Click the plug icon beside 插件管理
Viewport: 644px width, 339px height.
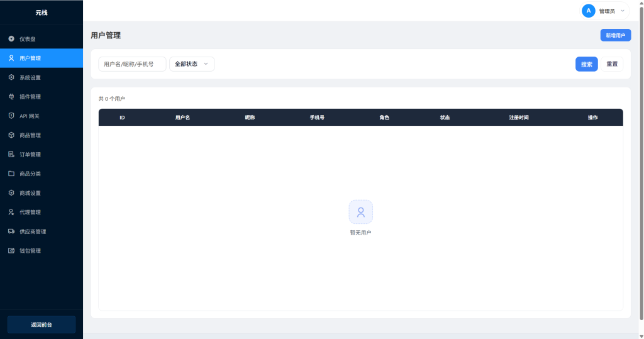pyautogui.click(x=11, y=97)
